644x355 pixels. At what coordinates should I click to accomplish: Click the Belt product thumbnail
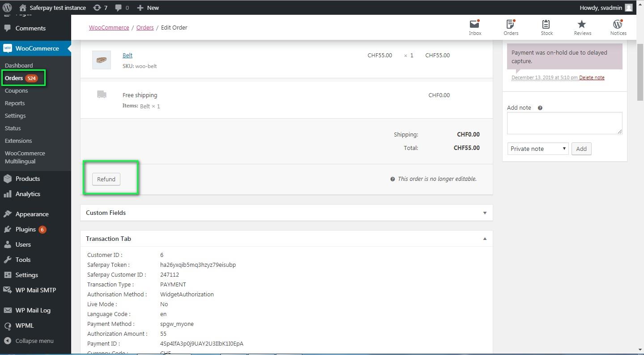102,60
